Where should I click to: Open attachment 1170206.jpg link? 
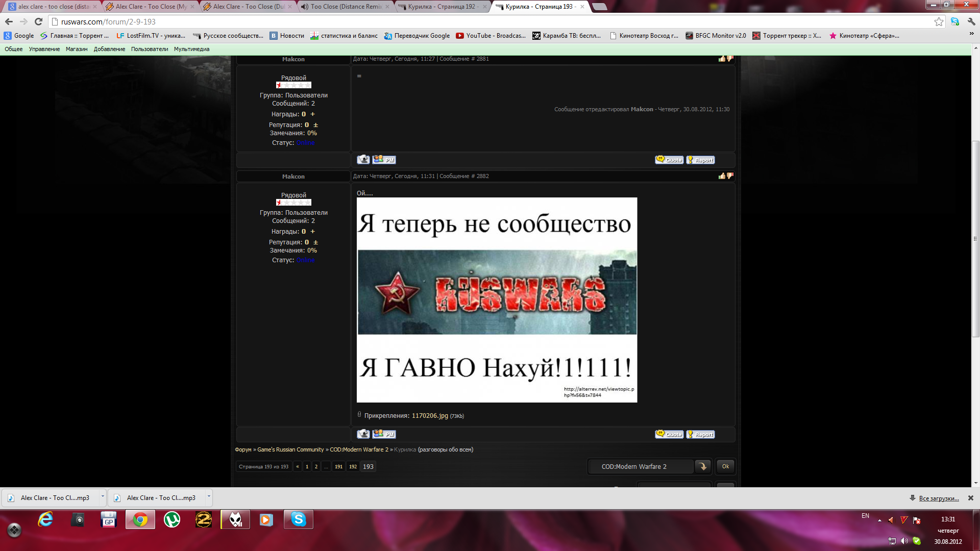430,416
